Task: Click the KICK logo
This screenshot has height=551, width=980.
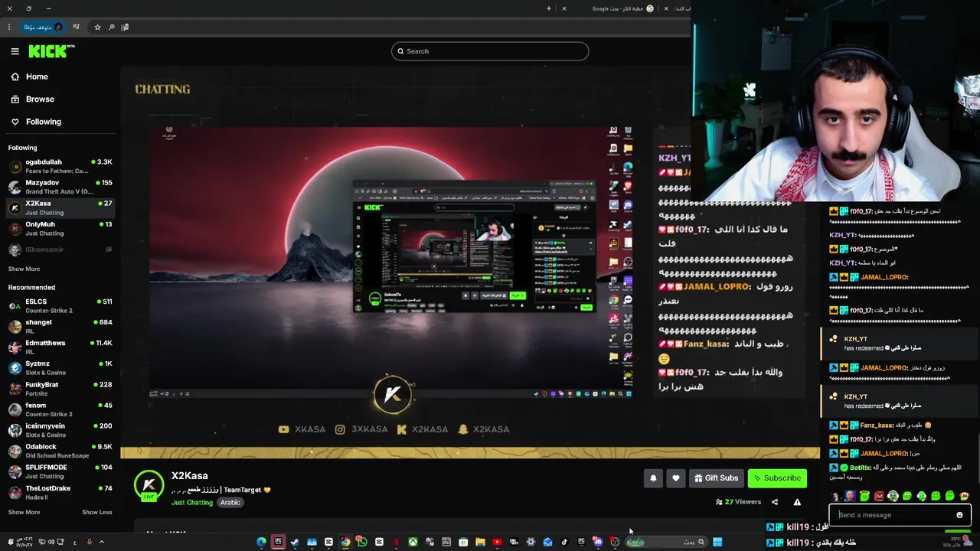Action: coord(51,51)
